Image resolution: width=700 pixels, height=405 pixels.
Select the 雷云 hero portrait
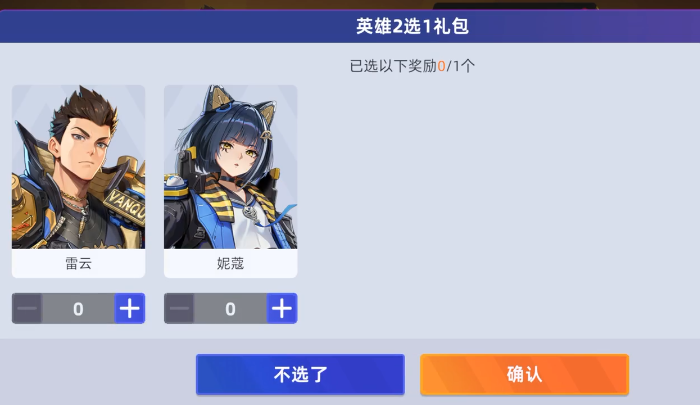pos(79,167)
